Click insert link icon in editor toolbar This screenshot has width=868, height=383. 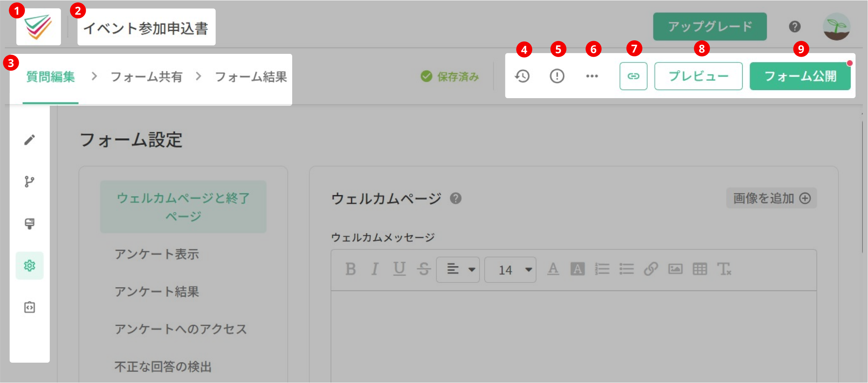651,269
